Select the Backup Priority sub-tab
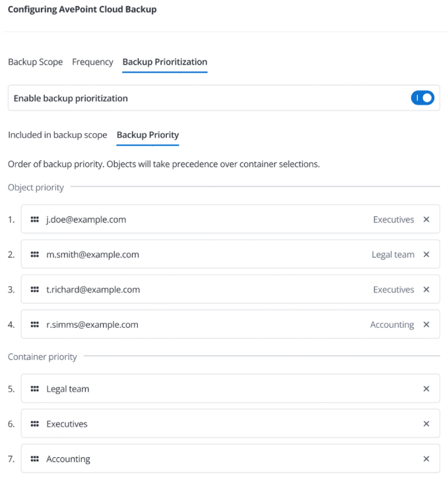 click(148, 135)
